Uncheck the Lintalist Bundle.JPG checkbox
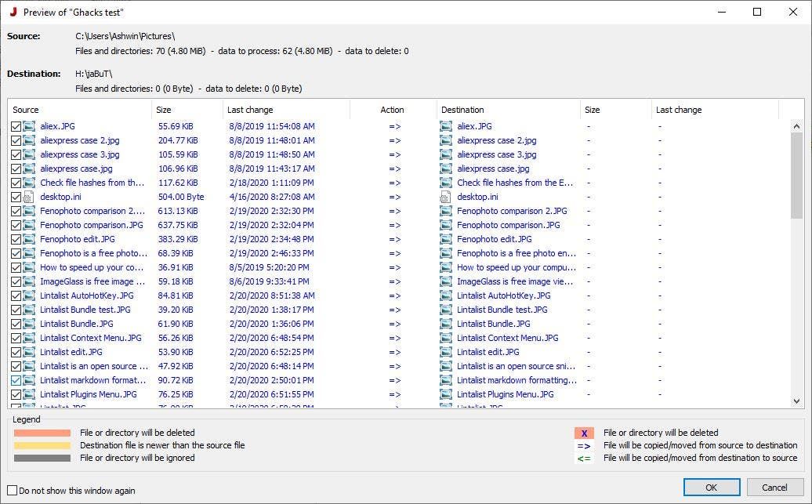Screen dimensions: 812x504 [16, 324]
